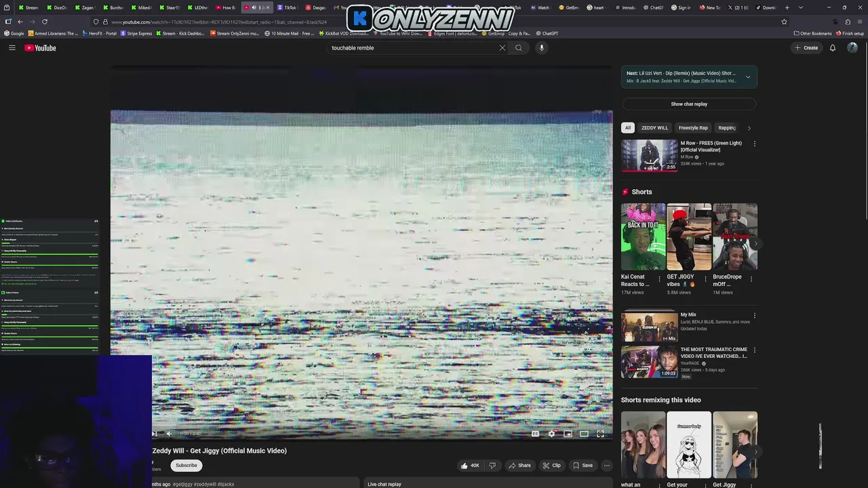Select the ZEDDY WILL filter chip
The width and height of the screenshot is (868, 488).
point(654,128)
